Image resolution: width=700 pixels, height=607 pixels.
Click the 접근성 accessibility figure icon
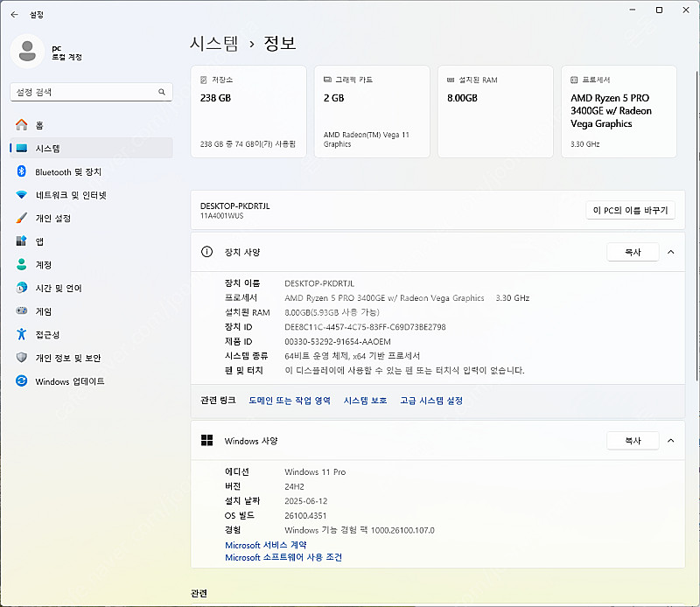[21, 334]
